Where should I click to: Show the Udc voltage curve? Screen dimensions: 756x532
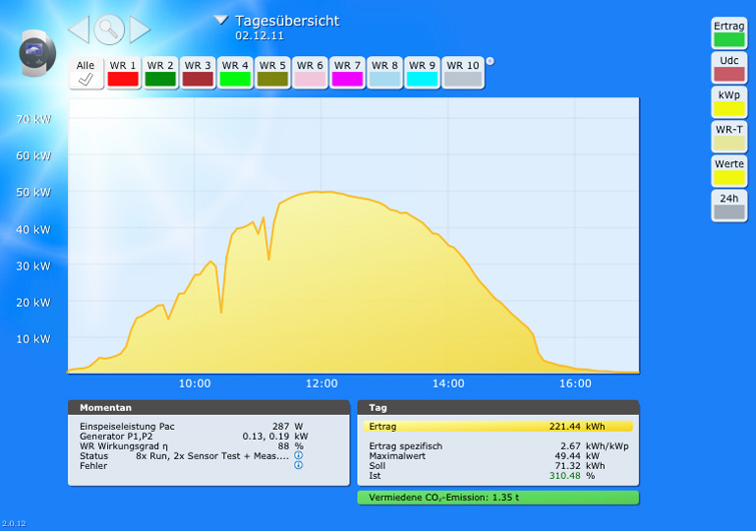coord(728,67)
